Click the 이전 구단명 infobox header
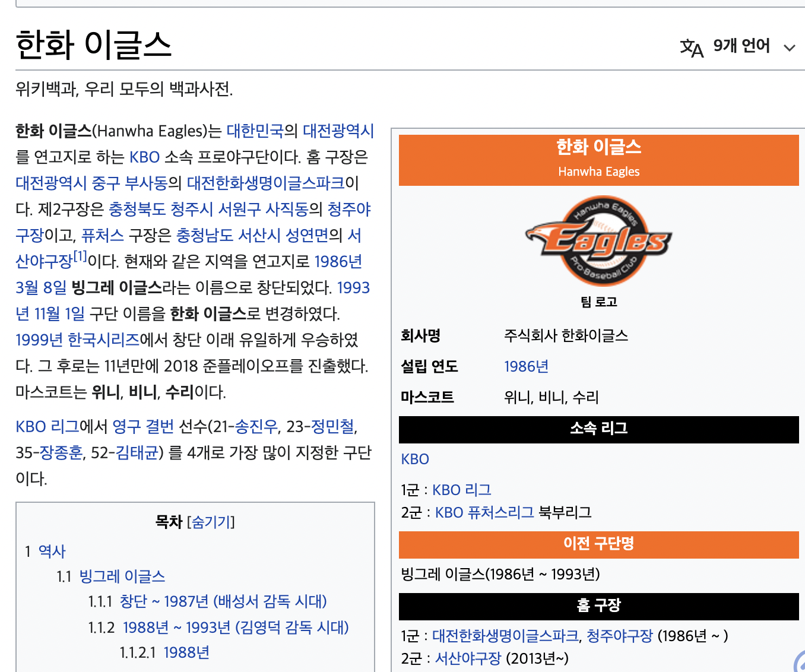Screen dimensions: 805x672 (x=599, y=544)
